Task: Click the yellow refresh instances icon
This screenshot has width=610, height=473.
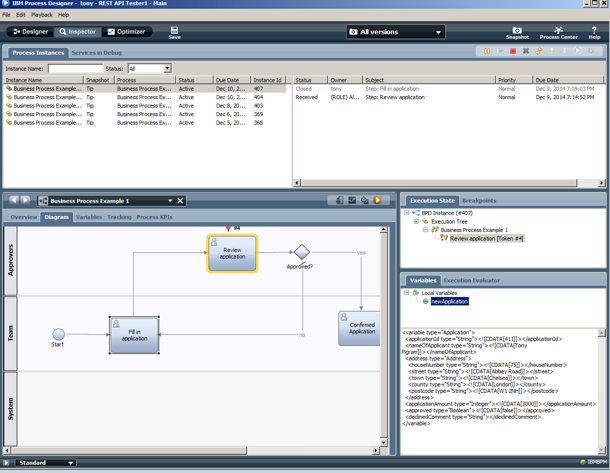Action: click(x=539, y=51)
